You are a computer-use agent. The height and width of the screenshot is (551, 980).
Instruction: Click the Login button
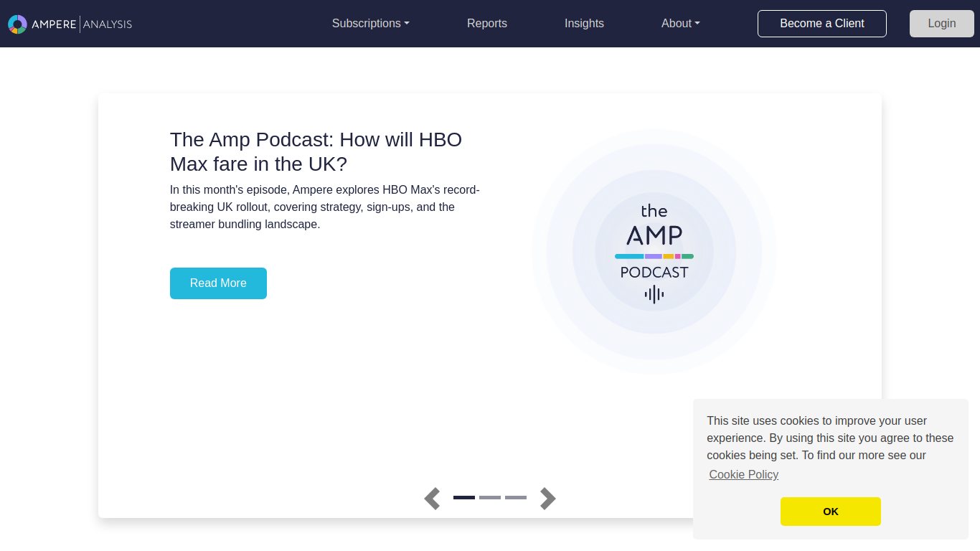(942, 24)
